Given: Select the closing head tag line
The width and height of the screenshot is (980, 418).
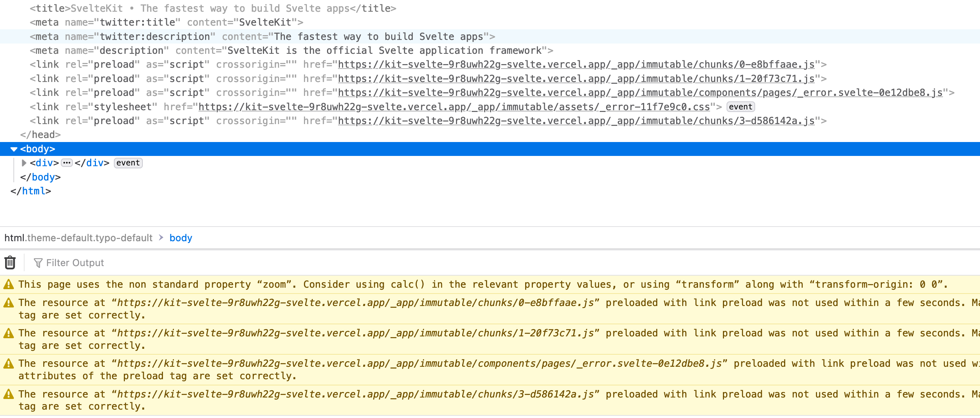Looking at the screenshot, I should pos(40,135).
